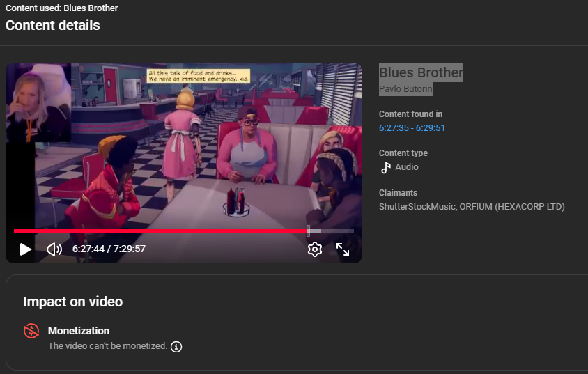
Task: Click the Content details heading
Action: (53, 25)
